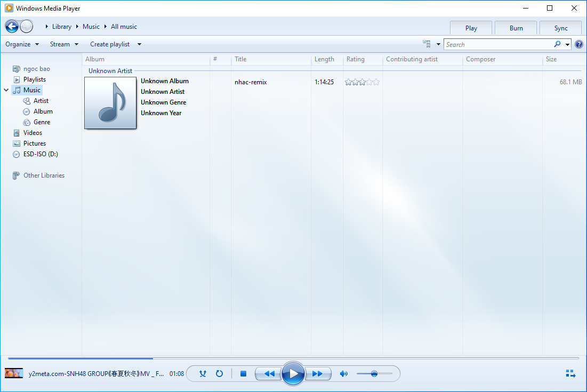Expand the Create playlist dropdown arrow
Image resolution: width=587 pixels, height=392 pixels.
(x=139, y=44)
